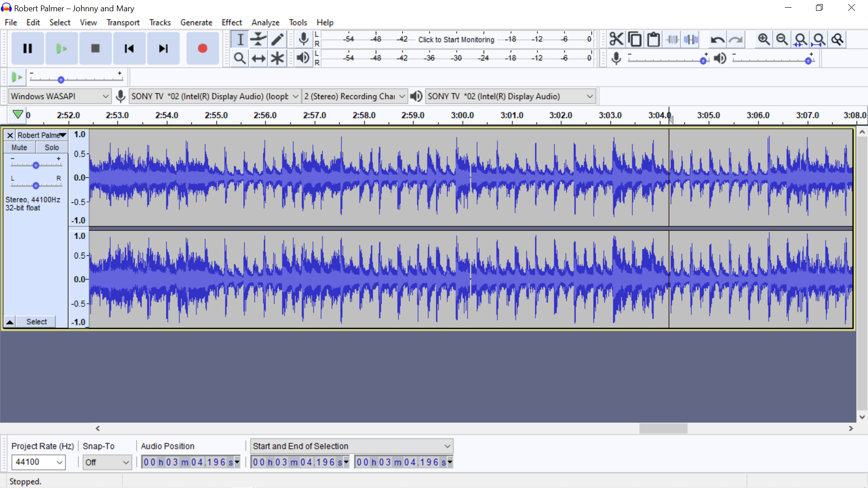Open Start and End of Selection dropdown
868x488 pixels.
point(352,446)
